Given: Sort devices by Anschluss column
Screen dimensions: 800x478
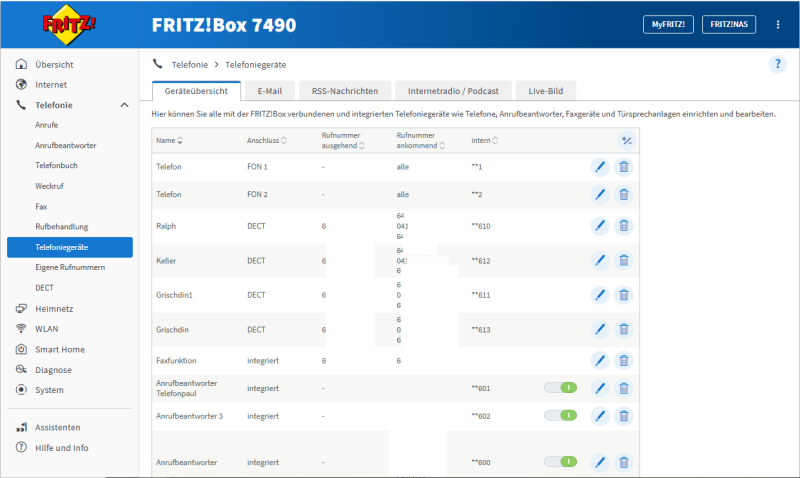Looking at the screenshot, I should 268,140.
